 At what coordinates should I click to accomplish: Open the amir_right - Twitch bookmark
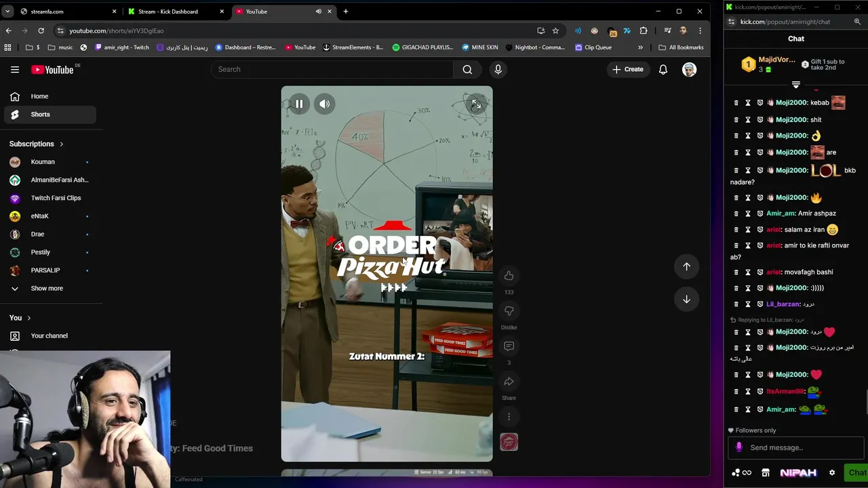[x=122, y=47]
